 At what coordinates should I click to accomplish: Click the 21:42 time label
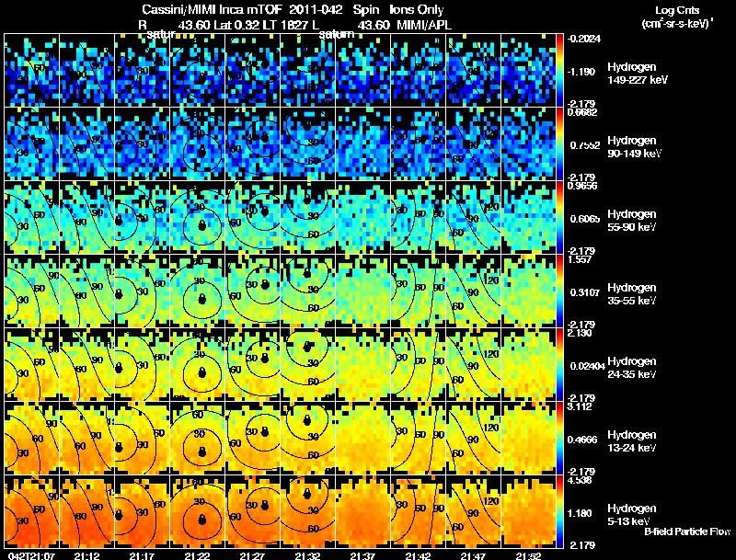click(x=419, y=555)
